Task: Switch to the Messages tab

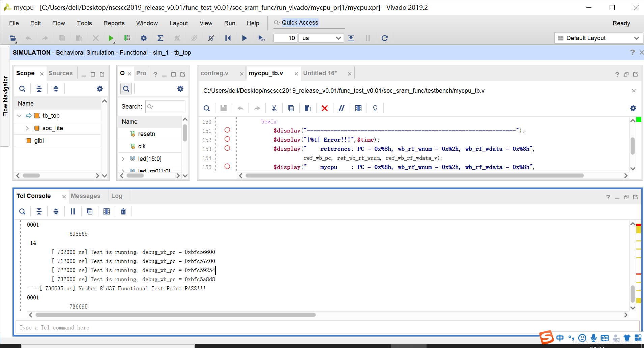Action: 86,196
